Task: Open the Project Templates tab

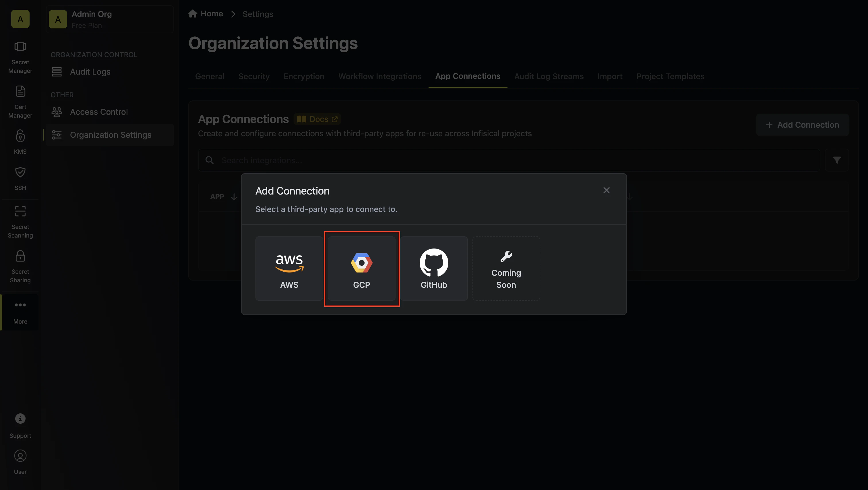Action: click(x=670, y=76)
